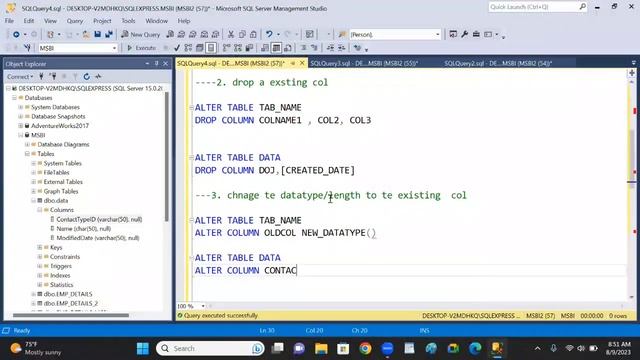The height and width of the screenshot is (360, 640).
Task: Click the Execute button
Action: [141, 48]
